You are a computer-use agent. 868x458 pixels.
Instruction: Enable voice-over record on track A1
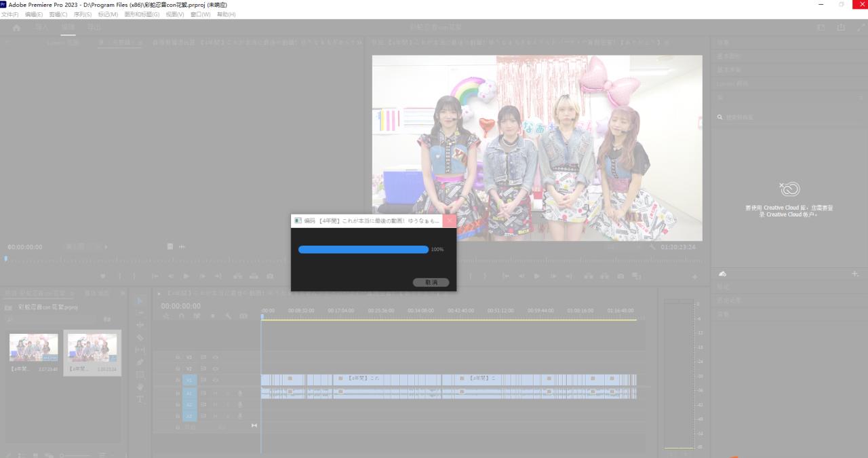240,393
